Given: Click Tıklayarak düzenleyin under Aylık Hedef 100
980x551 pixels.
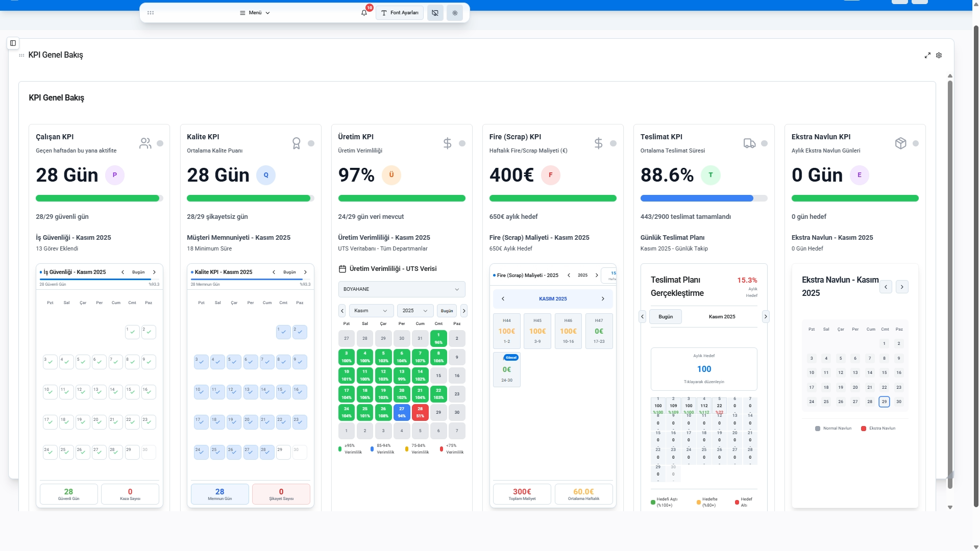Looking at the screenshot, I should pyautogui.click(x=704, y=381).
